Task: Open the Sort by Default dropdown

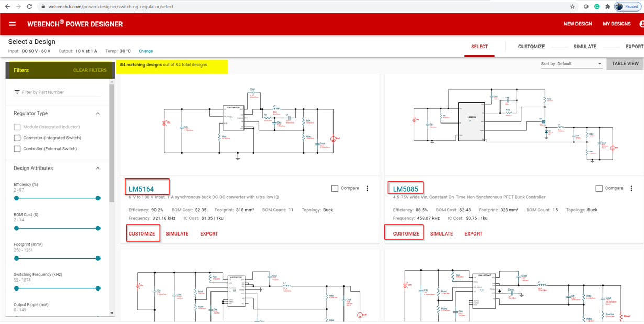Action: point(572,64)
